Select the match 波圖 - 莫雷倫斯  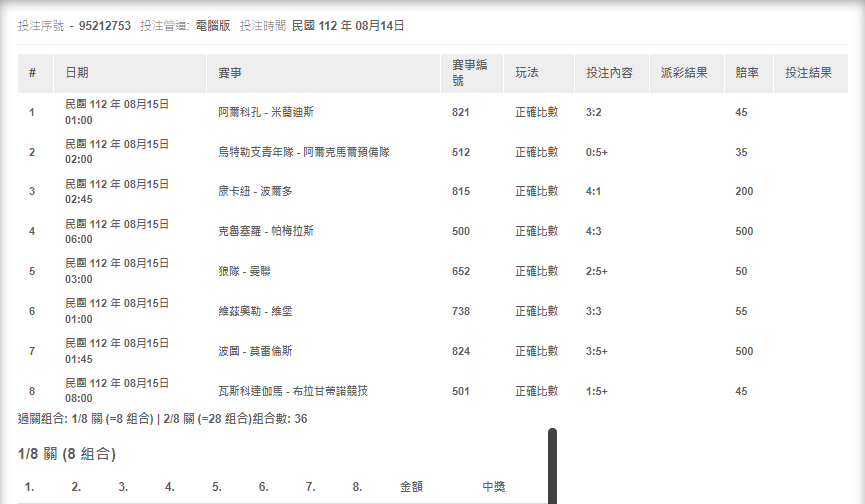(x=255, y=351)
